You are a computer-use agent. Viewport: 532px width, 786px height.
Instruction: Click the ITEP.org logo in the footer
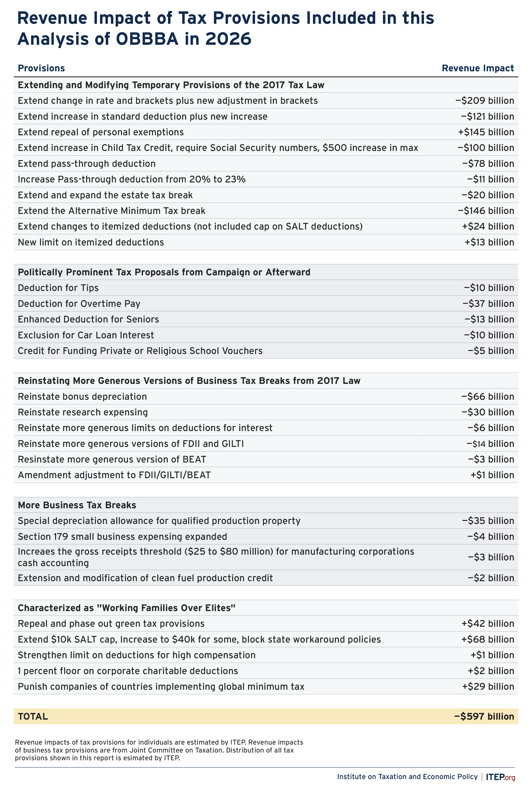[500, 776]
